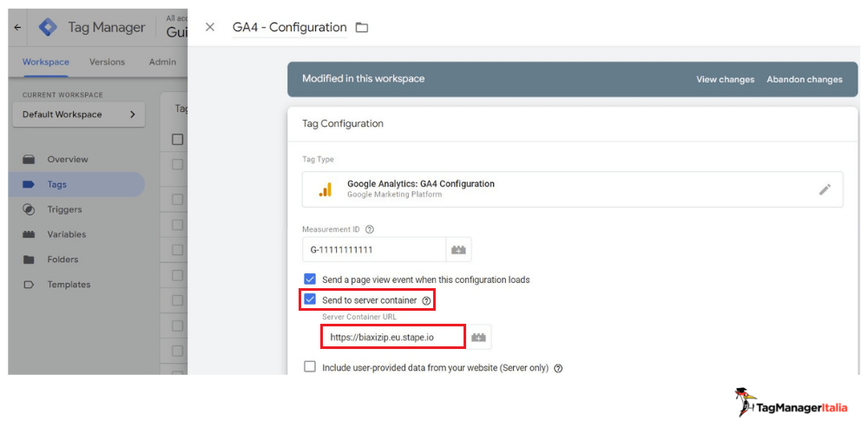
Task: Edit the tag name GA4 - Configuration
Action: (290, 27)
